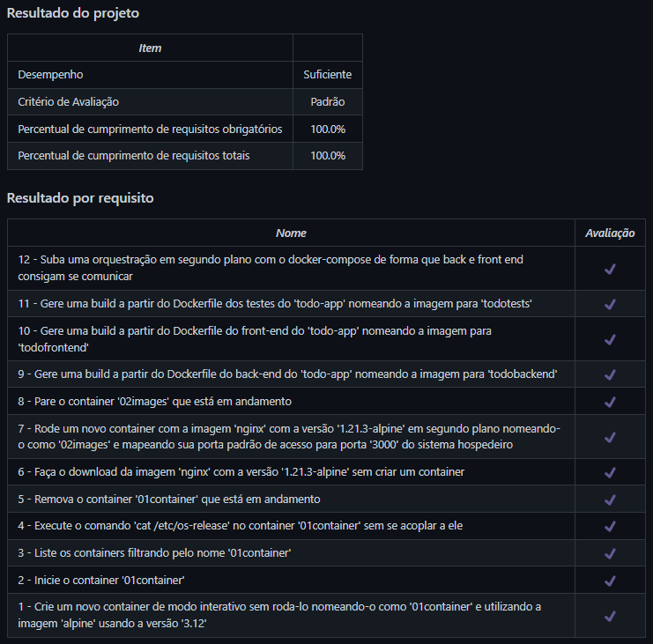Select the 'Resultado do projeto' heading
The width and height of the screenshot is (653, 644).
[x=73, y=13]
